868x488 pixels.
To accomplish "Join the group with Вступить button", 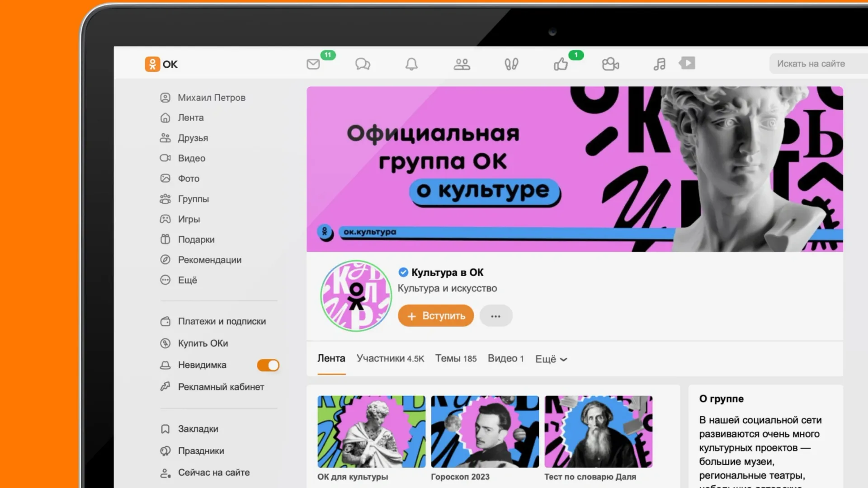I will tap(436, 316).
